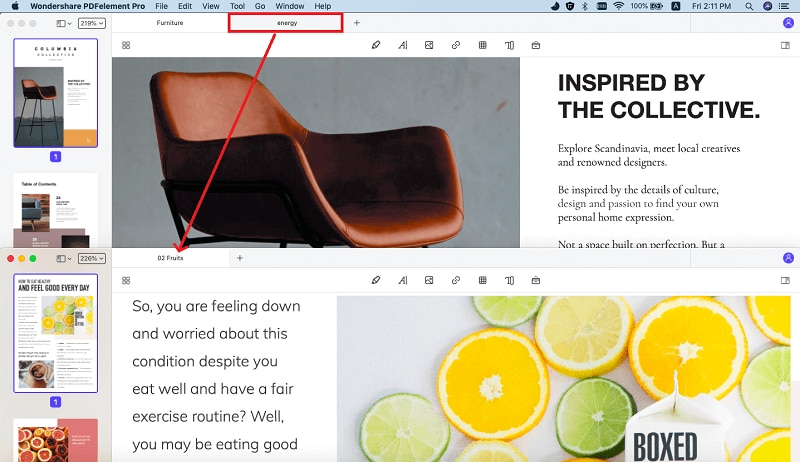
Task: Open the user account icon in the 02 Fruits window
Action: [x=788, y=258]
